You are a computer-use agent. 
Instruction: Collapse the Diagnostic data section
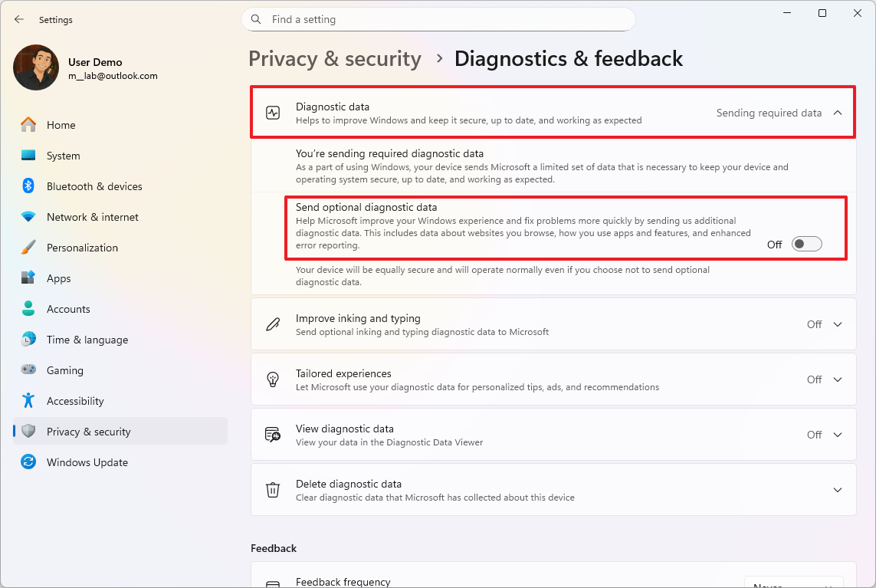837,112
